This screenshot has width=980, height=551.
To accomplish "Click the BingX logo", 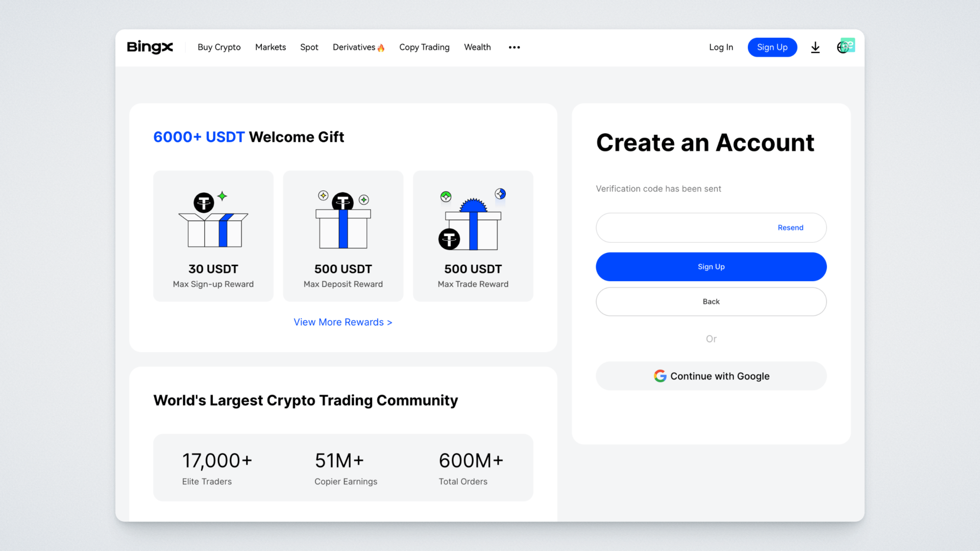I will [x=150, y=47].
